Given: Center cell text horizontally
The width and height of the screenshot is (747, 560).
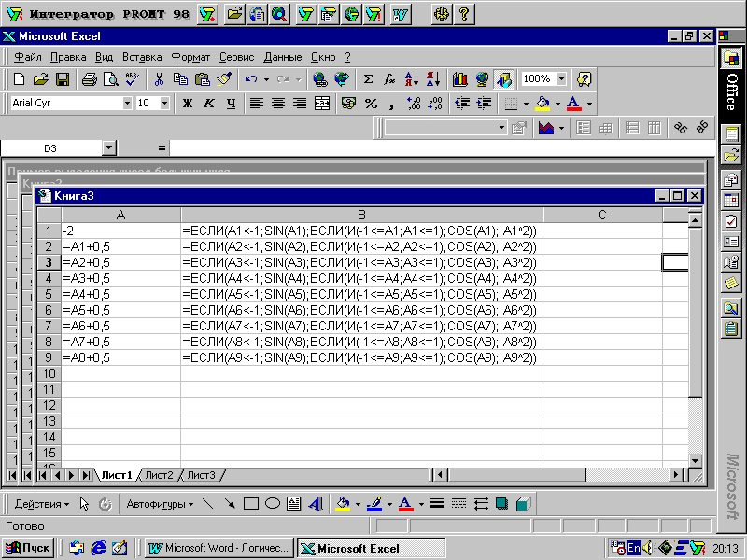Looking at the screenshot, I should 278,103.
